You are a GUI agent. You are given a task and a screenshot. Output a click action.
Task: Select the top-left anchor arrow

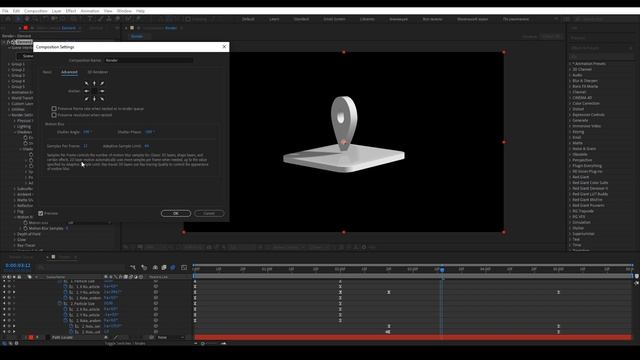pyautogui.click(x=87, y=83)
